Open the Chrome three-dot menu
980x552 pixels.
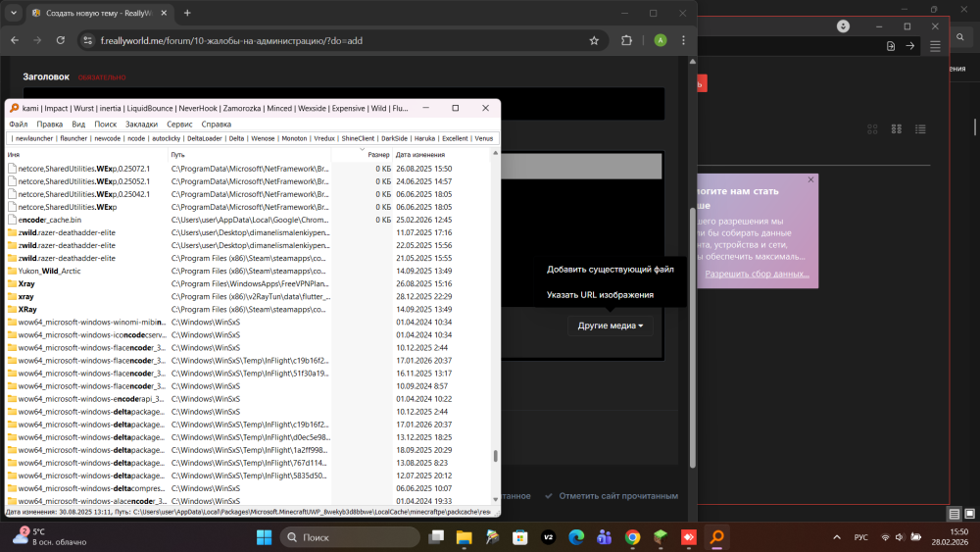pos(683,40)
